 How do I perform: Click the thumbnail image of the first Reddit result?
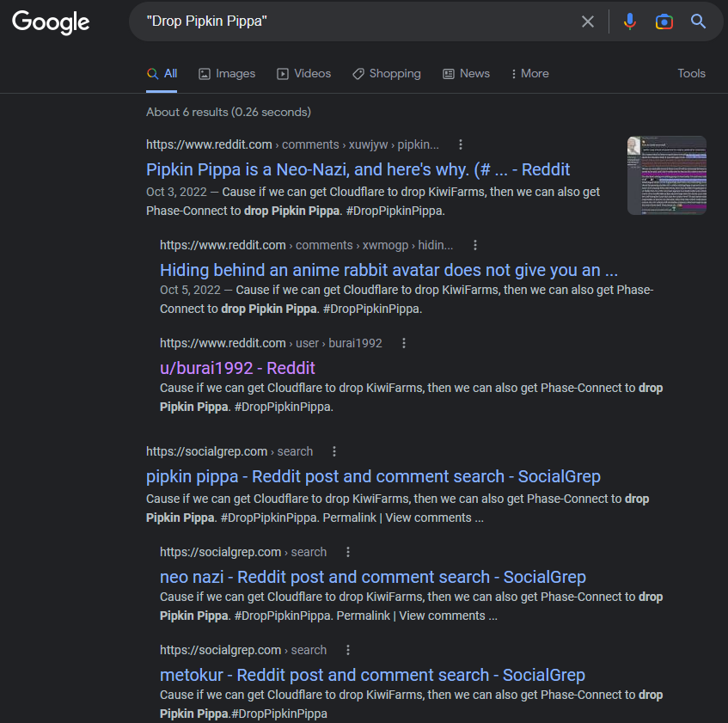pyautogui.click(x=667, y=175)
